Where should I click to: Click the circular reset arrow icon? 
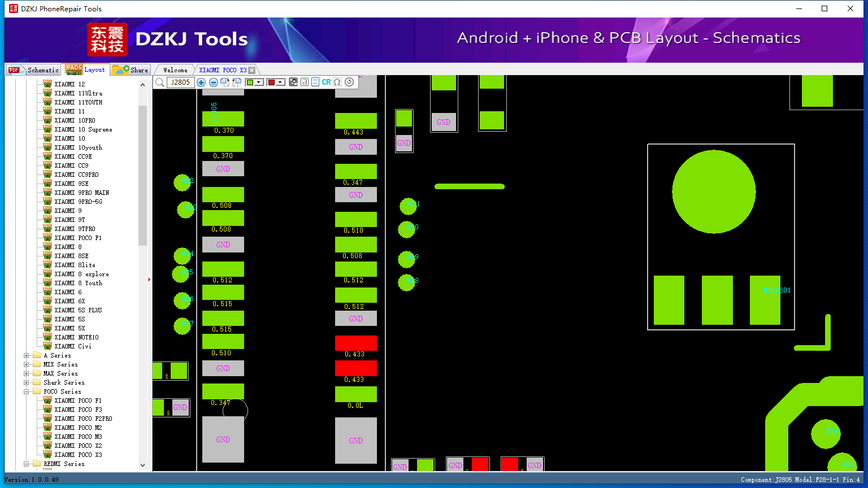pyautogui.click(x=349, y=82)
